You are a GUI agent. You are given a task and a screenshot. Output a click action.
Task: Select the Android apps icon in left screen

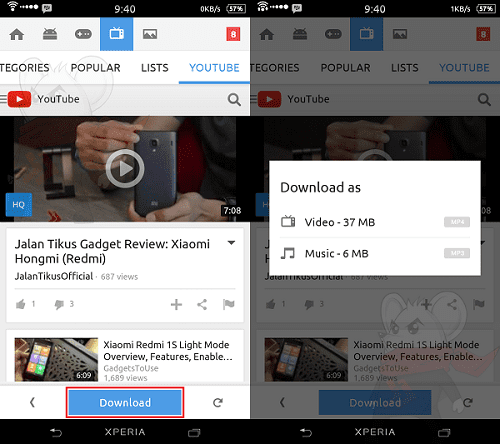point(50,34)
